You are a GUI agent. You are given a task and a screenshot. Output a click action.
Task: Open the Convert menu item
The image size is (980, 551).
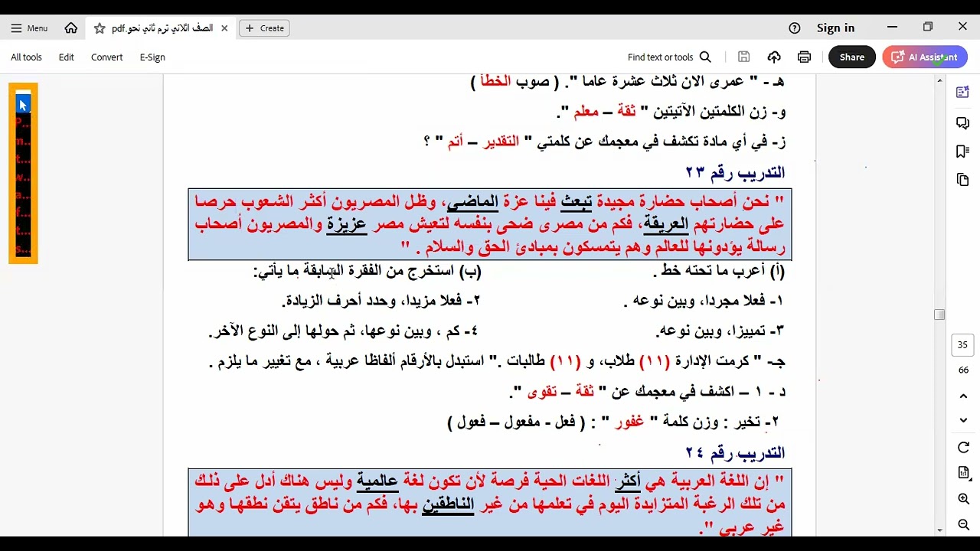106,57
